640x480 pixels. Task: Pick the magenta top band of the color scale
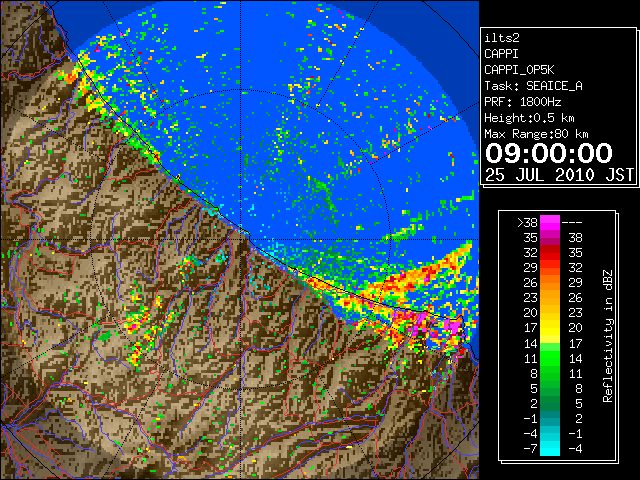(x=550, y=223)
